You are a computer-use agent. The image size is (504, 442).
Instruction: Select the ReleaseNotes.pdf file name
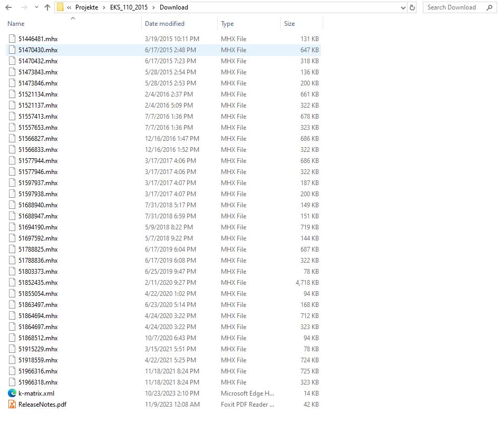pos(42,405)
